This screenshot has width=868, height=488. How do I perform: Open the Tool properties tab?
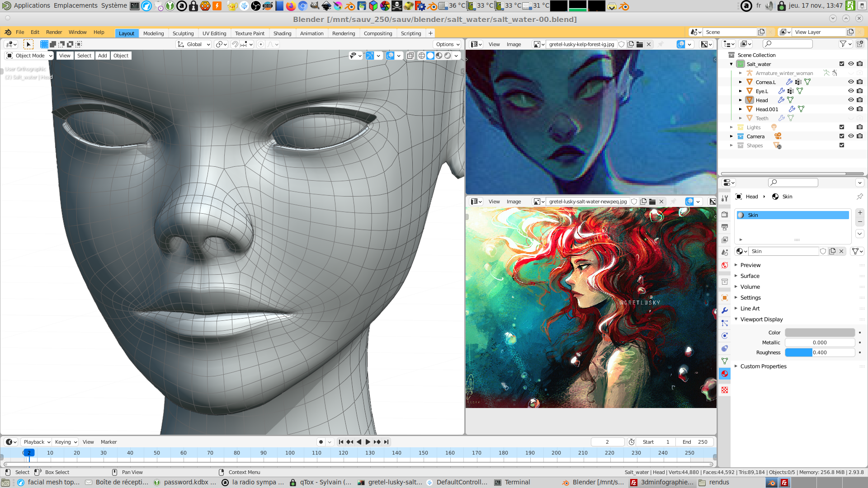pyautogui.click(x=725, y=198)
